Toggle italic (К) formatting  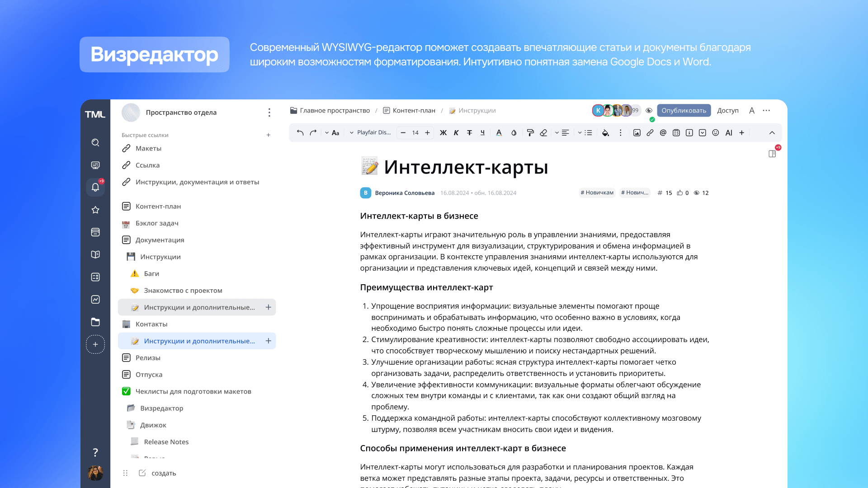click(x=456, y=133)
